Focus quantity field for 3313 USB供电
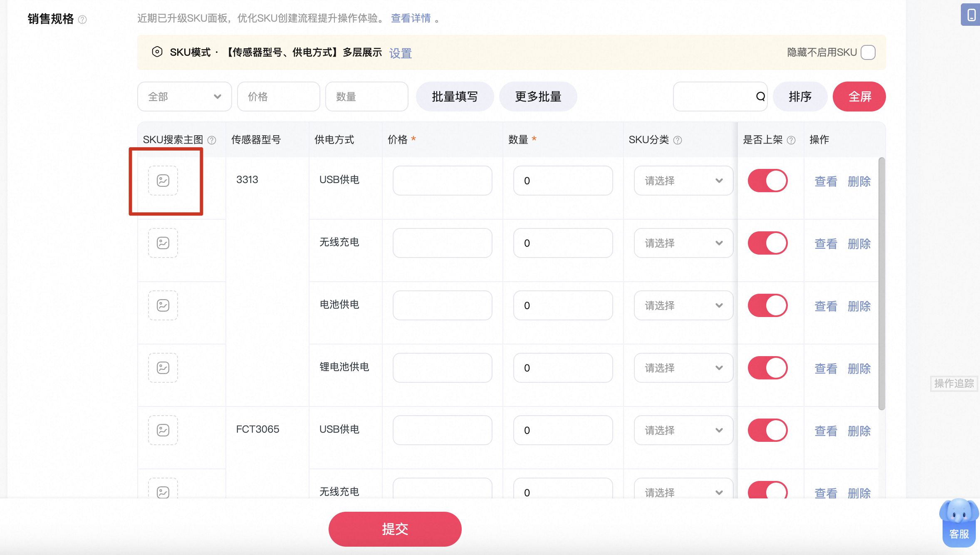Viewport: 980px width, 555px height. coord(563,181)
